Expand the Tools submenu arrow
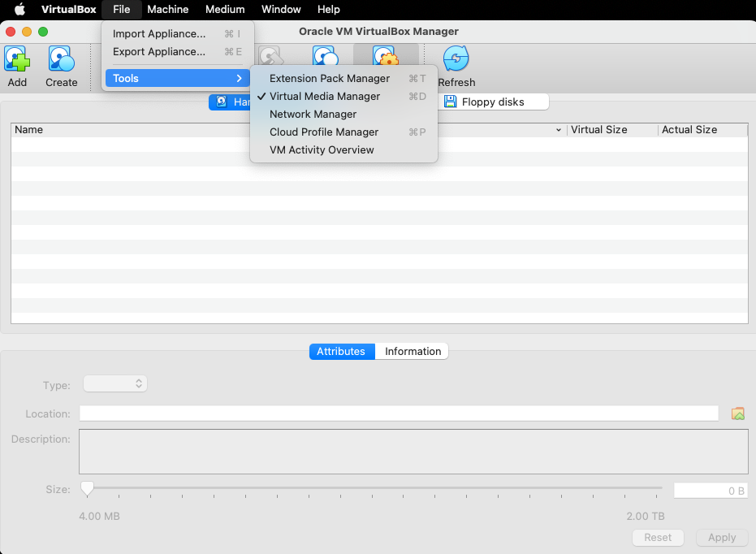756x554 pixels. 241,78
